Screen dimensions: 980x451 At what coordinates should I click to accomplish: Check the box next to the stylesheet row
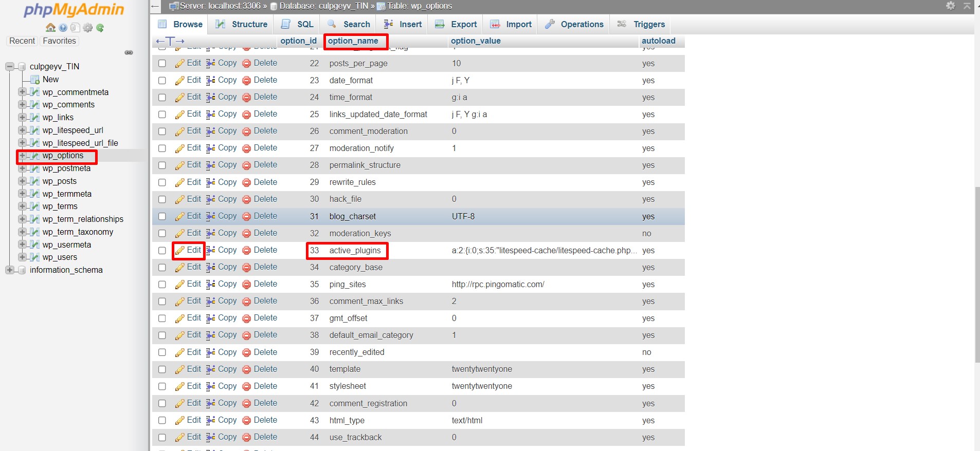pyautogui.click(x=162, y=386)
